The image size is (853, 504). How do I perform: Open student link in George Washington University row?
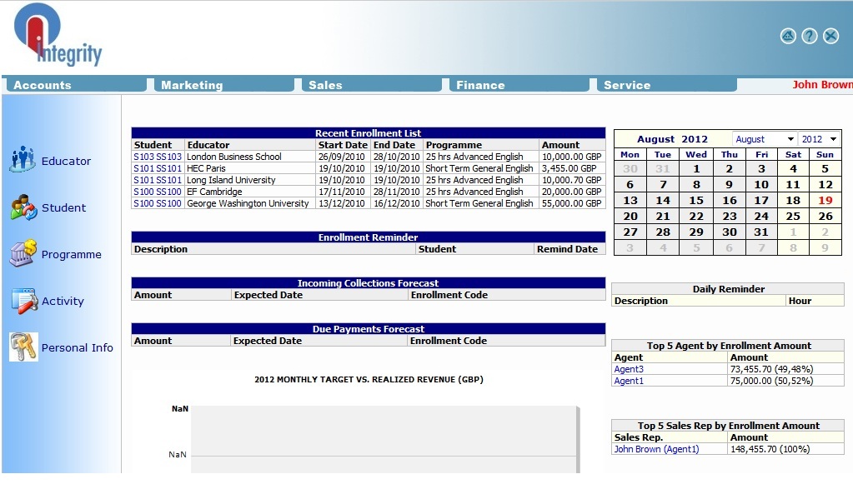click(x=158, y=203)
